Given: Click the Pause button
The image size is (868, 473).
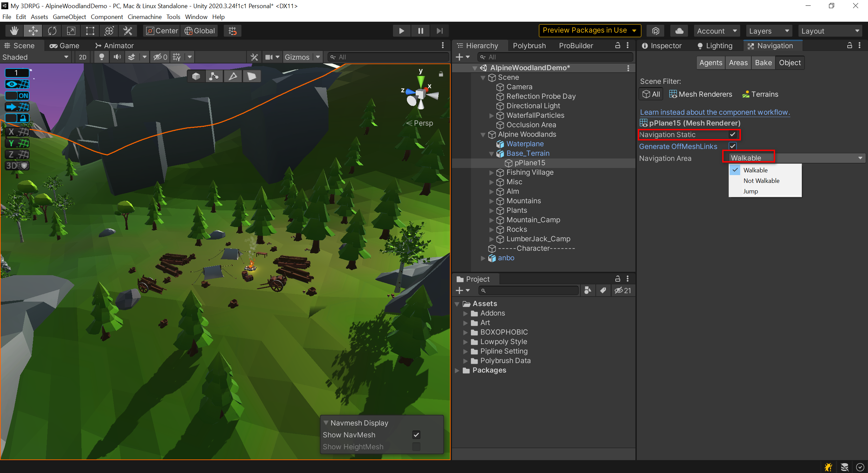Looking at the screenshot, I should coord(420,31).
